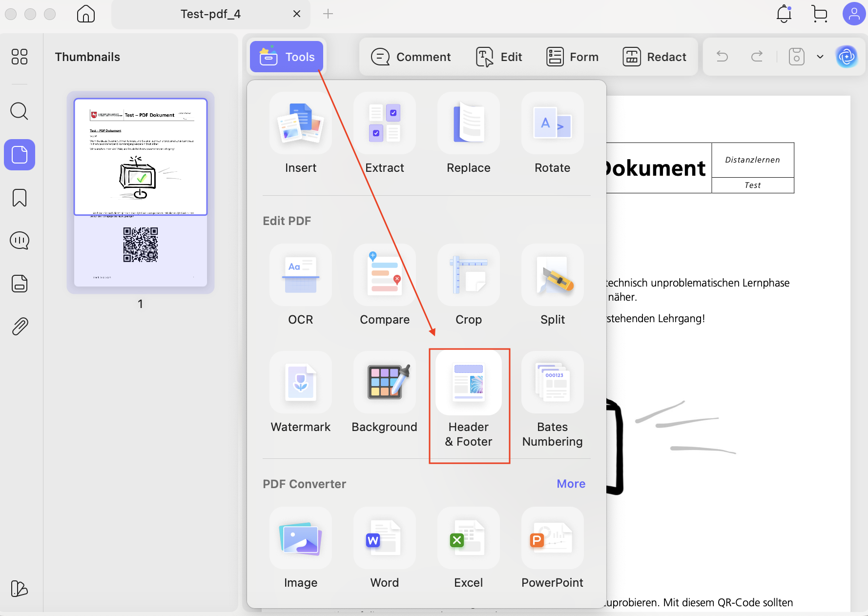868x616 pixels.
Task: Switch to Comment mode
Action: coord(412,57)
